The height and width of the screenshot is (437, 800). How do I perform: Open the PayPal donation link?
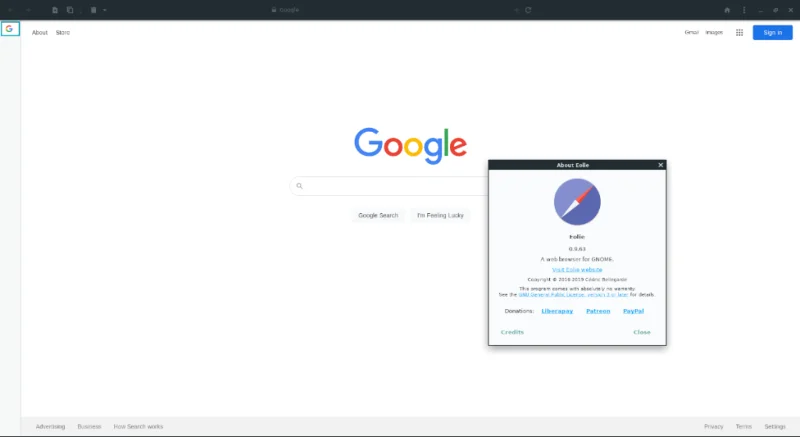pos(633,311)
